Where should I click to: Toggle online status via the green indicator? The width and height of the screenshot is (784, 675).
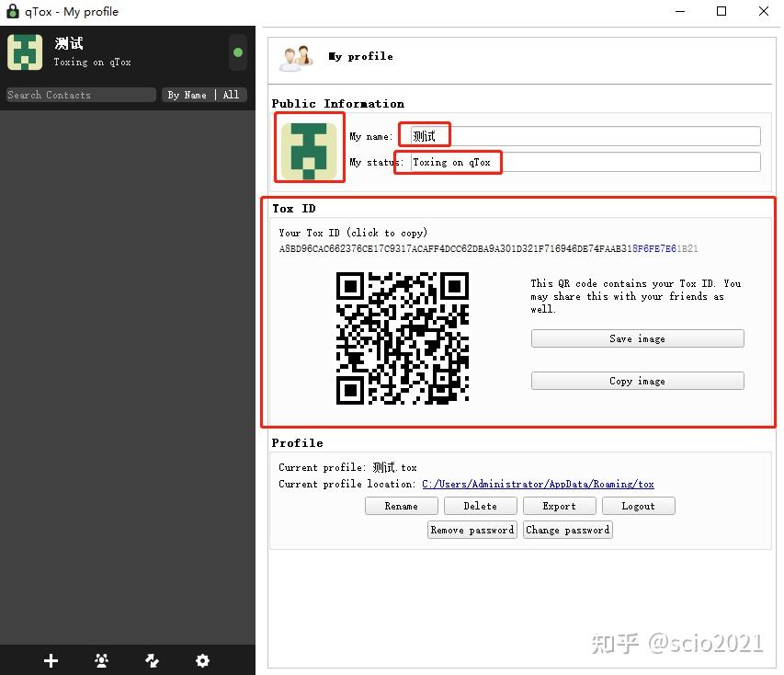(237, 52)
